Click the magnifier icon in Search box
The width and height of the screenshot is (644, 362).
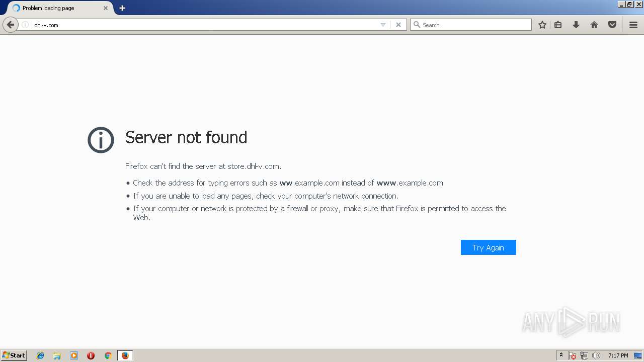(x=417, y=25)
